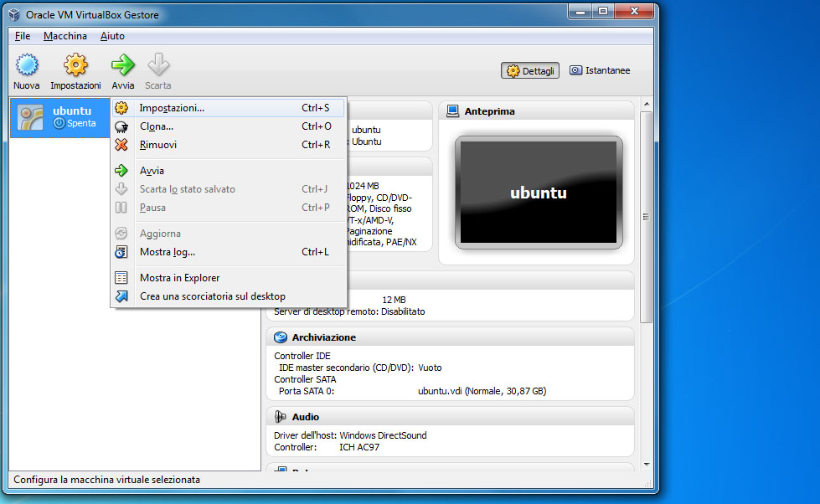
Task: Click the 'Controller IDE' text
Action: click(x=302, y=356)
